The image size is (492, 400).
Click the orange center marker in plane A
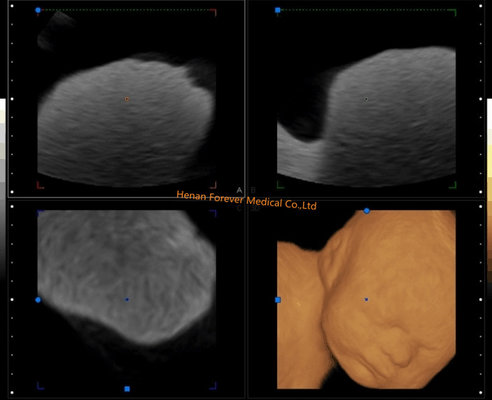click(127, 99)
